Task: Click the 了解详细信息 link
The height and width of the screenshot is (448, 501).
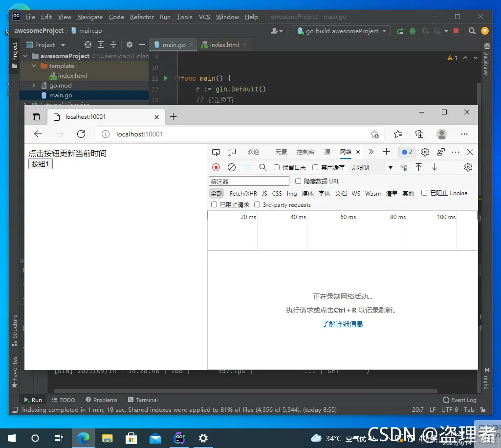Action: point(342,324)
